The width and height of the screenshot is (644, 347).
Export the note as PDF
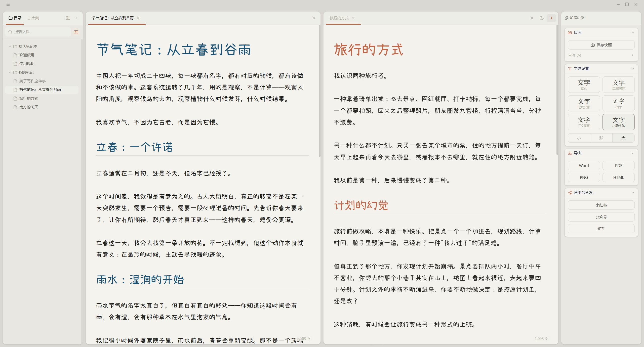(x=619, y=165)
